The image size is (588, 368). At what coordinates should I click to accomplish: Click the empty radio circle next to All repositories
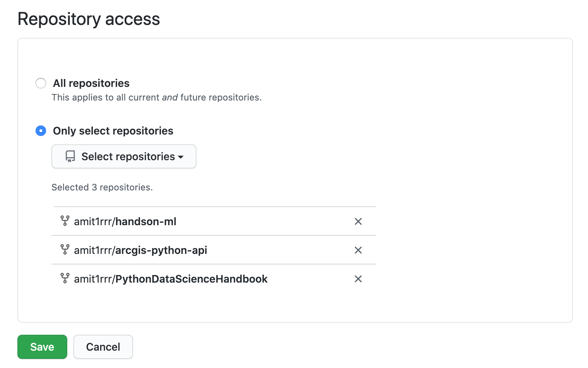40,83
